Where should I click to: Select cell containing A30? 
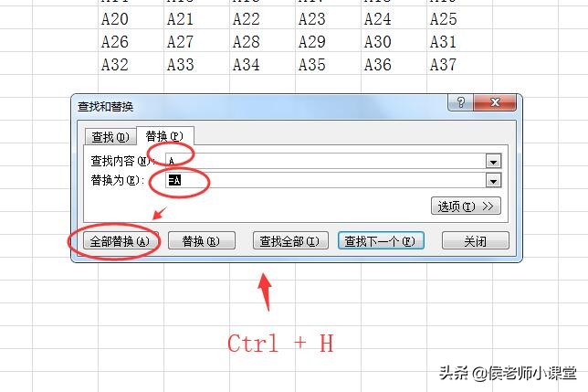394,41
